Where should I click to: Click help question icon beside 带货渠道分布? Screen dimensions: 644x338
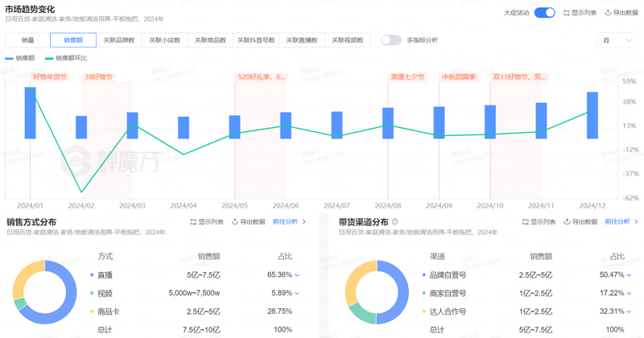394,222
